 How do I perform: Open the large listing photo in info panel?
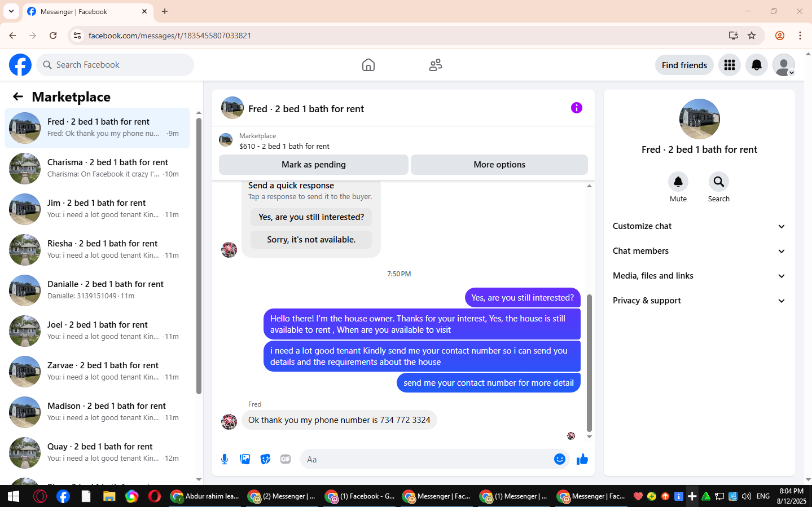coord(699,119)
